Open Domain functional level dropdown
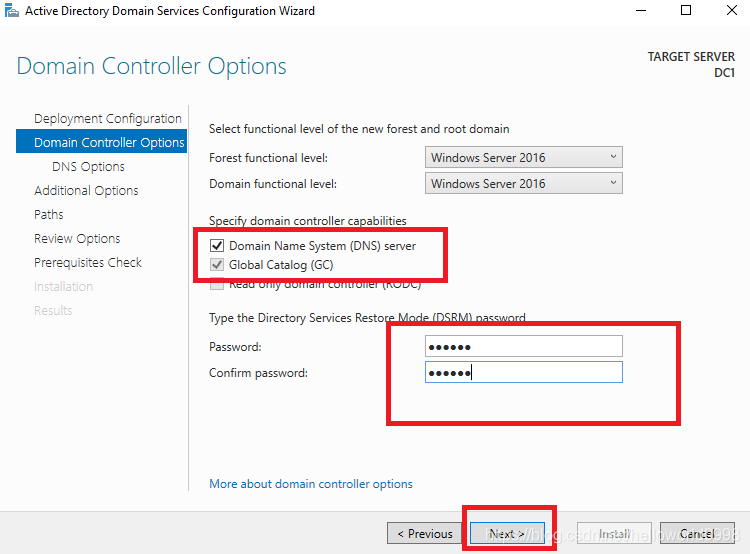 tap(524, 183)
